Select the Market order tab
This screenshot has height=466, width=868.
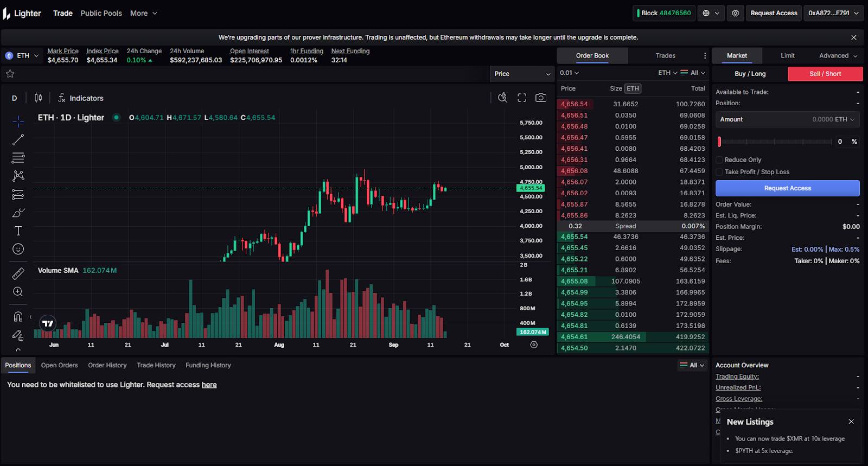coord(737,56)
